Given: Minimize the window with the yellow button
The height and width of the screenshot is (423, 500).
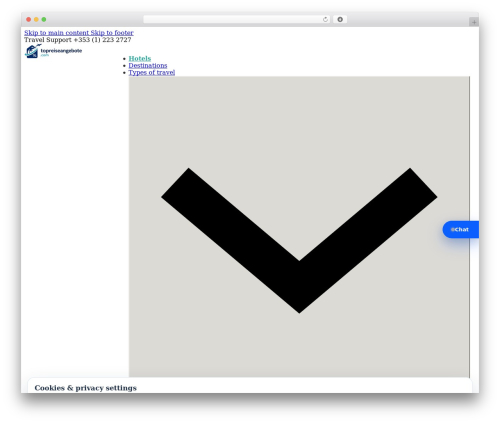Looking at the screenshot, I should (36, 19).
